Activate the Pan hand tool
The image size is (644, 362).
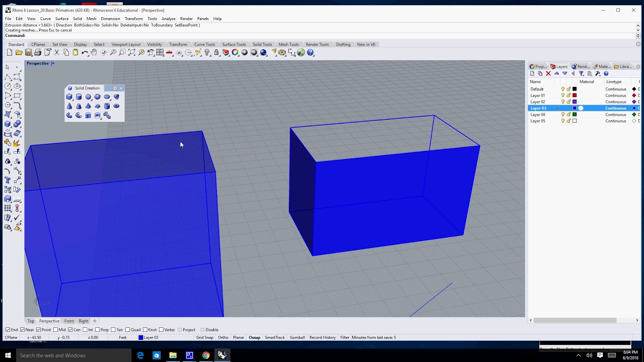[x=94, y=52]
